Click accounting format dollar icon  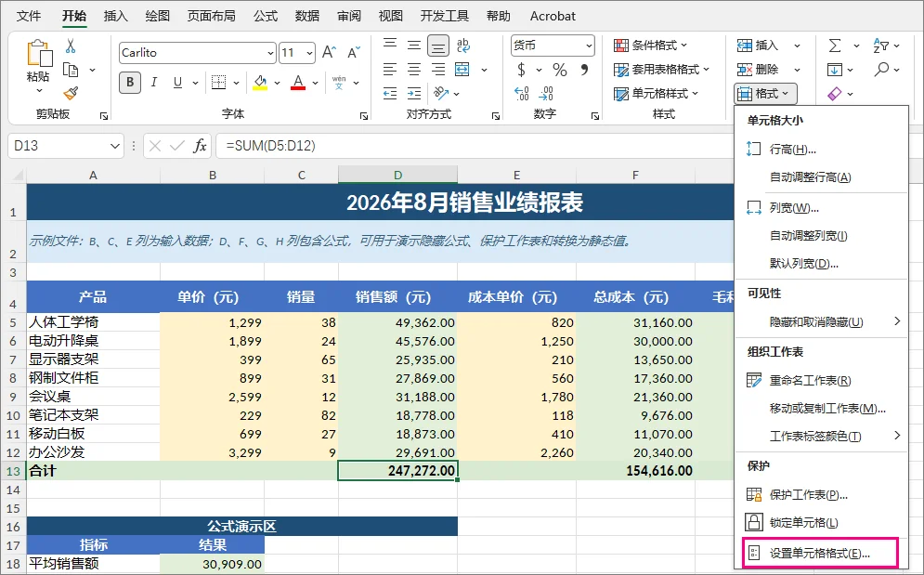tap(522, 70)
